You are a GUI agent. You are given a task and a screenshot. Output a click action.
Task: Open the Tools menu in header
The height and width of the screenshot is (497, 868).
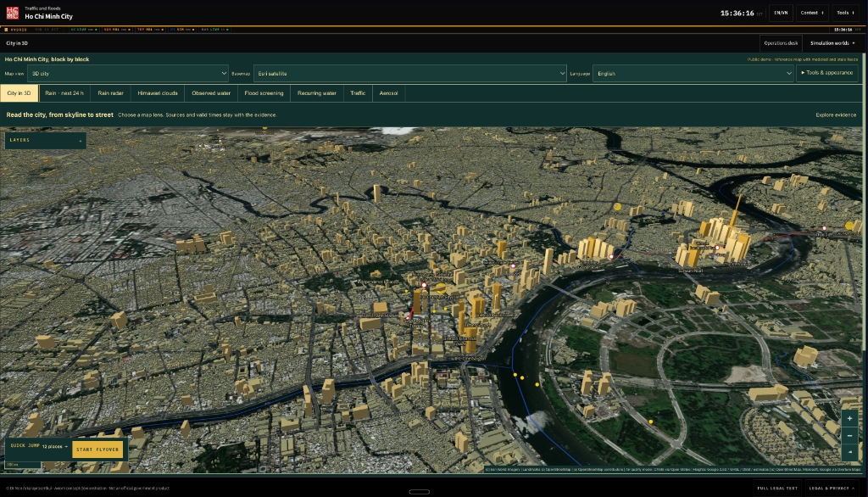point(845,13)
